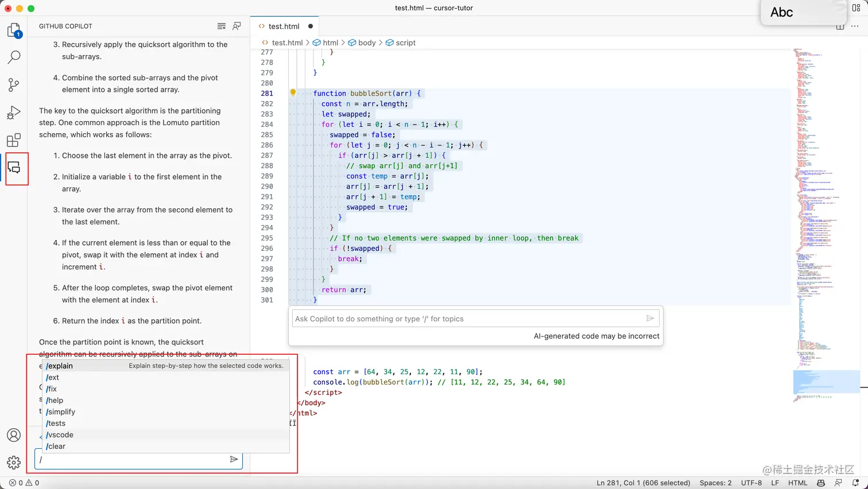Click the 'break;' statement on line 297
The width and height of the screenshot is (868, 489).
pos(350,259)
